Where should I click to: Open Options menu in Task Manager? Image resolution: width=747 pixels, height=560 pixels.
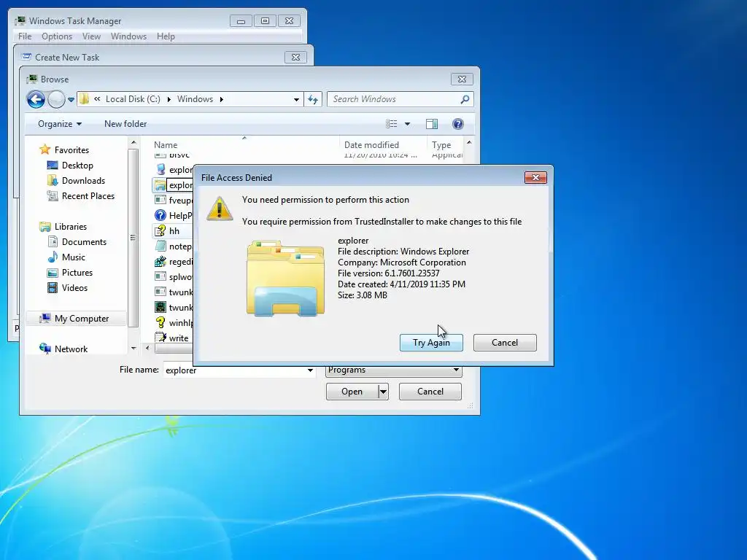[x=57, y=36]
